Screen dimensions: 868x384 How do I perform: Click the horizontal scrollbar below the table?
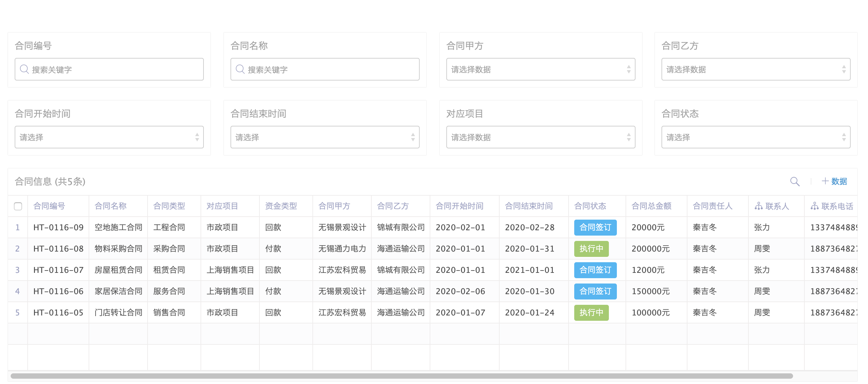tap(401, 376)
